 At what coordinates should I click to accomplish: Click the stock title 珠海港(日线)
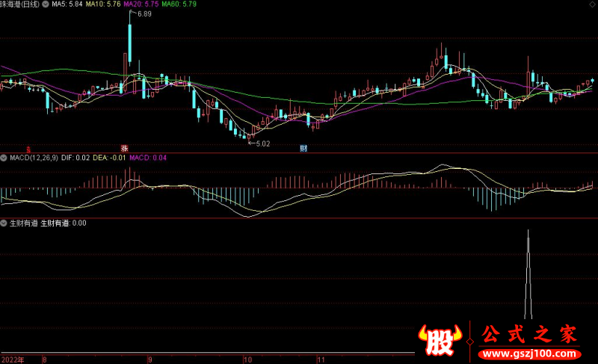pyautogui.click(x=20, y=4)
